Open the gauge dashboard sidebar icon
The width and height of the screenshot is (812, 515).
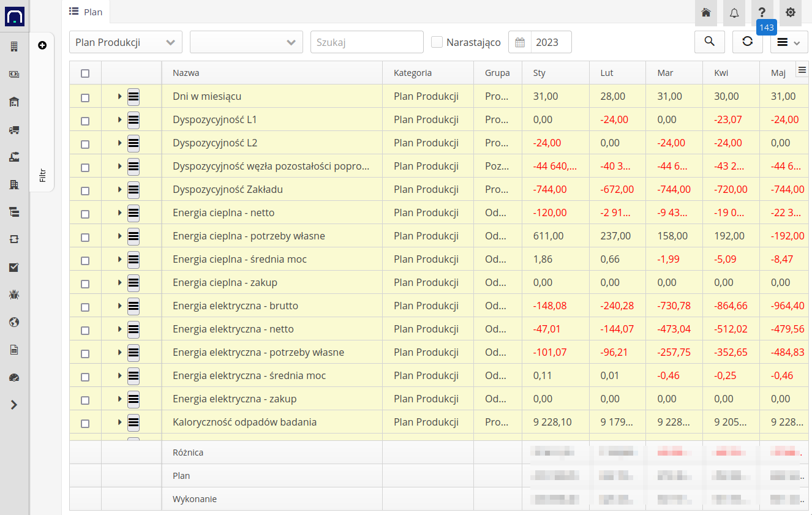point(14,377)
